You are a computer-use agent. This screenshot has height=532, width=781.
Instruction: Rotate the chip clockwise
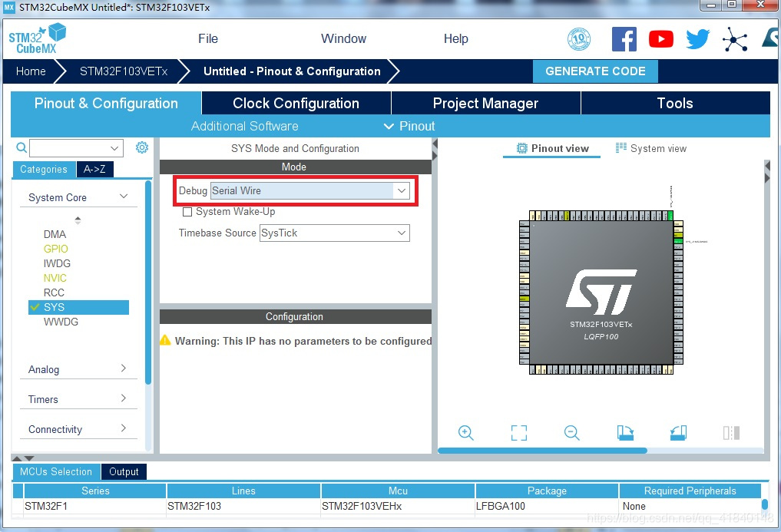(625, 432)
